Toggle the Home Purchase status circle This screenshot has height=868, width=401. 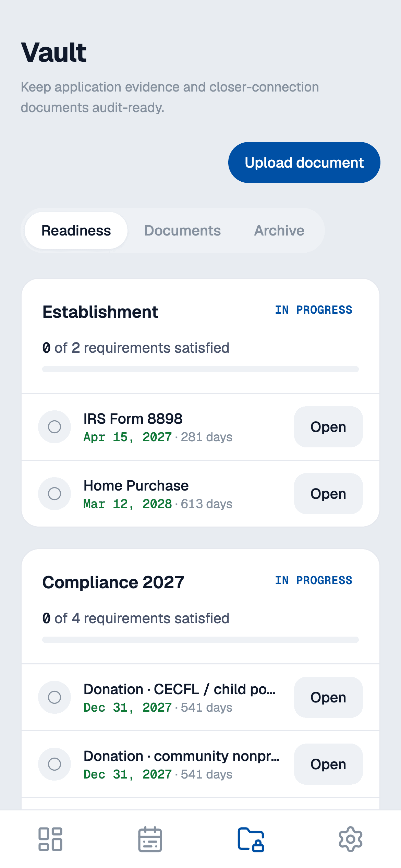(54, 494)
